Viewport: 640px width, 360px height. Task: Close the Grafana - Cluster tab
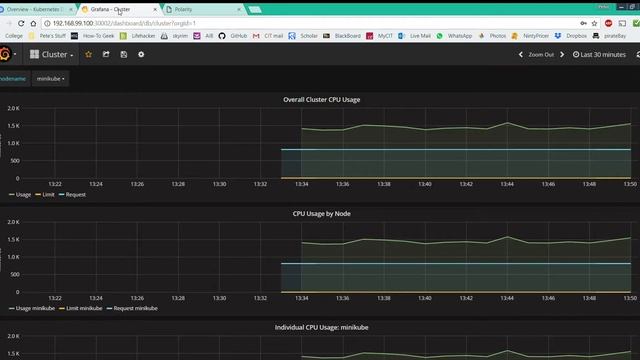[155, 9]
